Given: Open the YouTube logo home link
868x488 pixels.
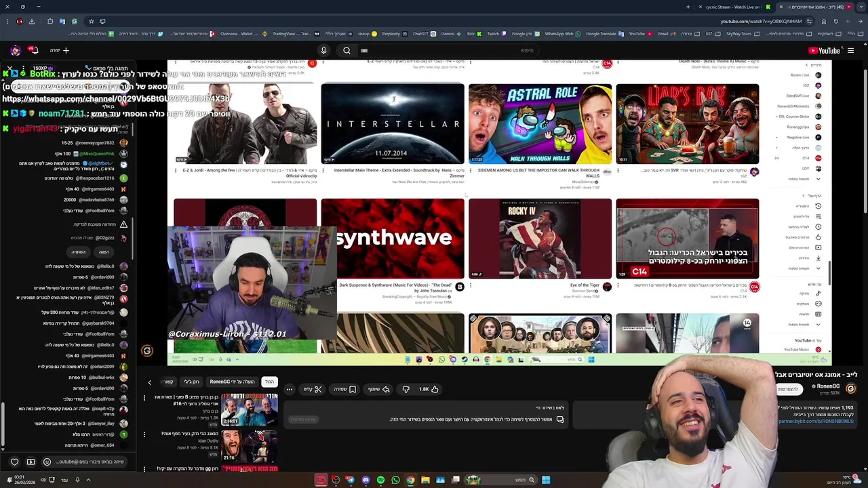Looking at the screenshot, I should coord(824,51).
